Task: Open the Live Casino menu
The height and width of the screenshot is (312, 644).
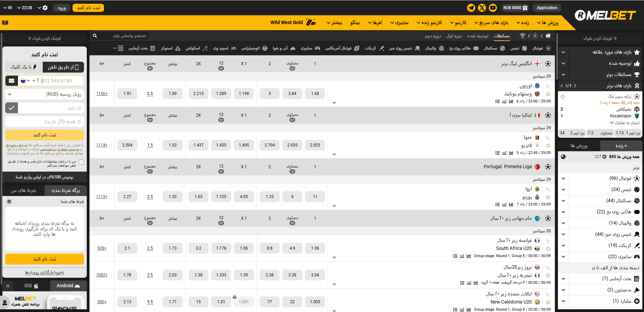Action: [x=431, y=23]
